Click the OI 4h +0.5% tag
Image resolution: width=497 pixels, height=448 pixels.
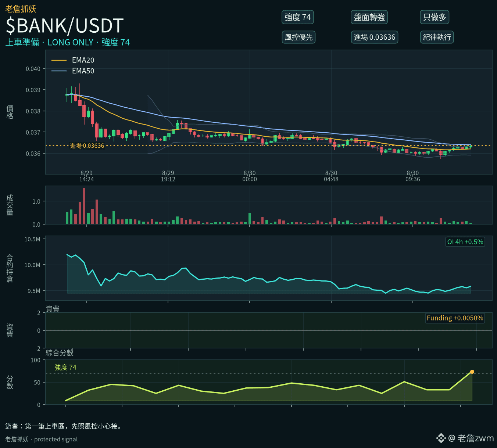tap(465, 242)
